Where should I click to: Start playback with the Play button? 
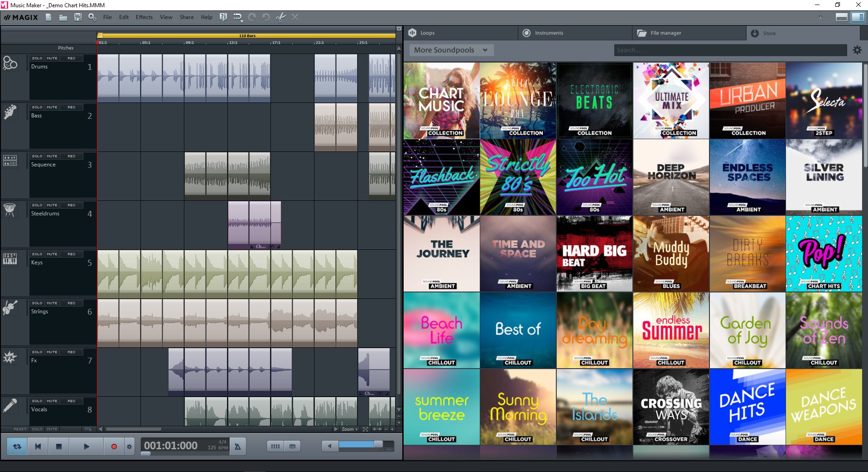click(86, 447)
